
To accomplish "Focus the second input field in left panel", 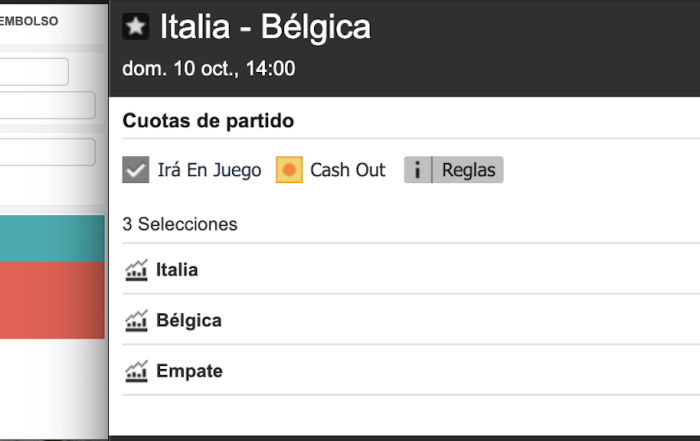I will [47, 105].
